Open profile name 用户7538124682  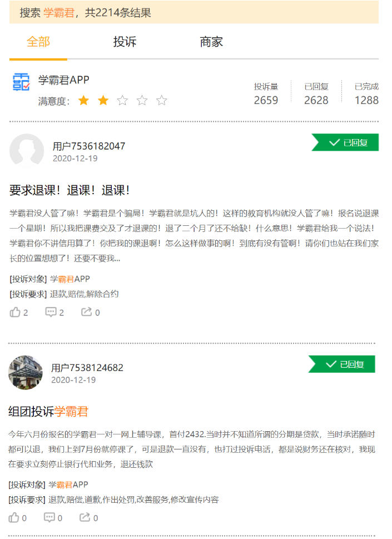(x=87, y=368)
